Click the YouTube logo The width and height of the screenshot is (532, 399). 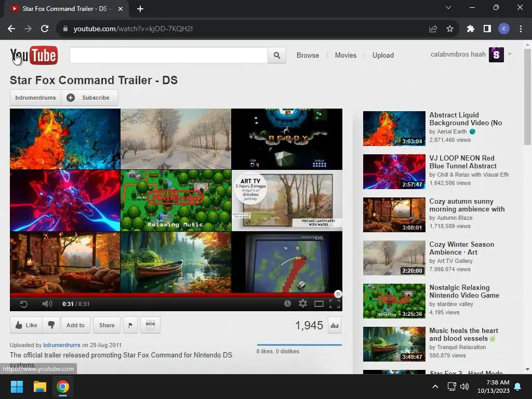(34, 55)
